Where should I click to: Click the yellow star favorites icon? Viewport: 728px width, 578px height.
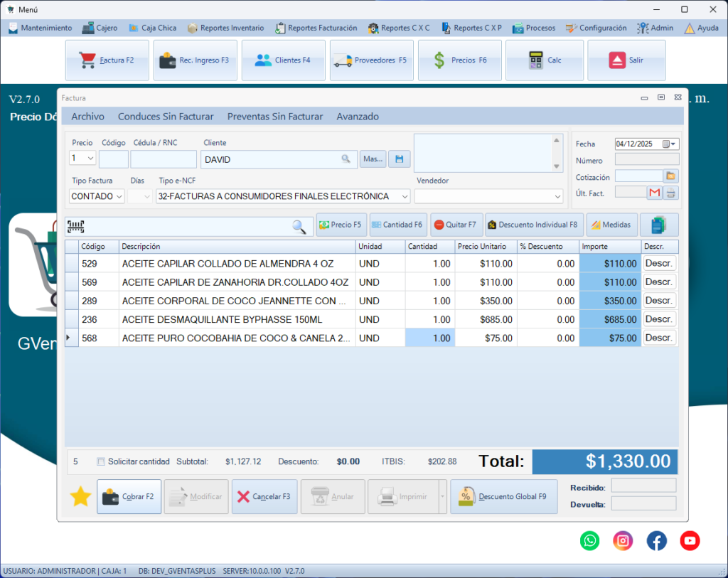point(80,497)
